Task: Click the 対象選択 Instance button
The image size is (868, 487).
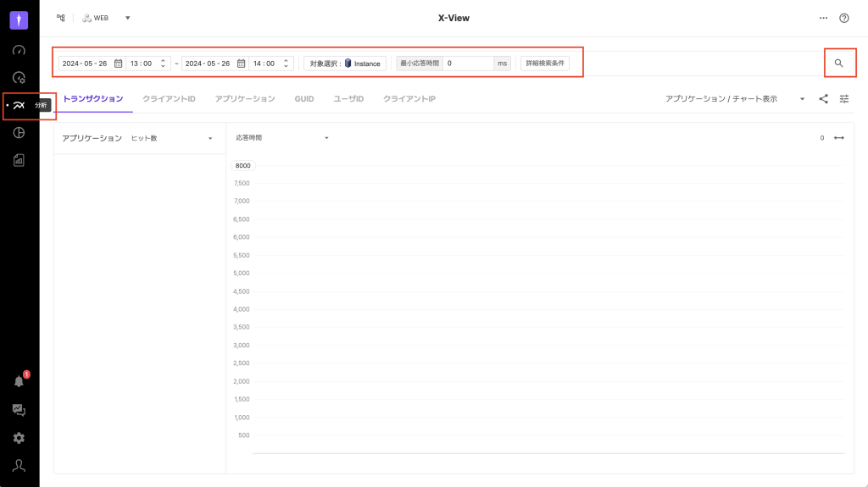Action: pyautogui.click(x=345, y=64)
